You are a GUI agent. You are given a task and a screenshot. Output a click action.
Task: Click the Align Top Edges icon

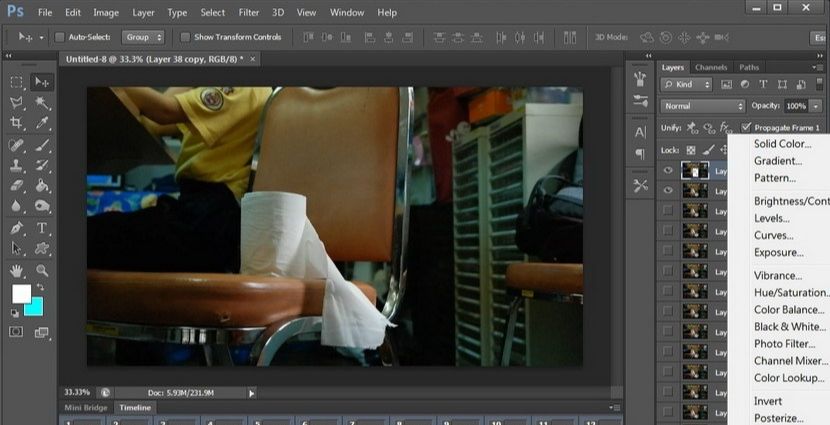308,37
